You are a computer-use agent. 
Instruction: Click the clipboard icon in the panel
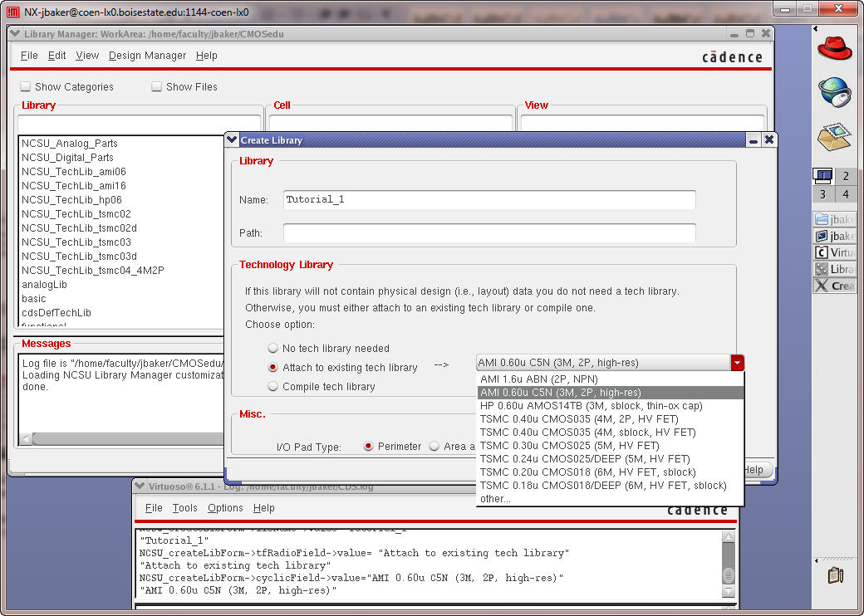tap(834, 574)
